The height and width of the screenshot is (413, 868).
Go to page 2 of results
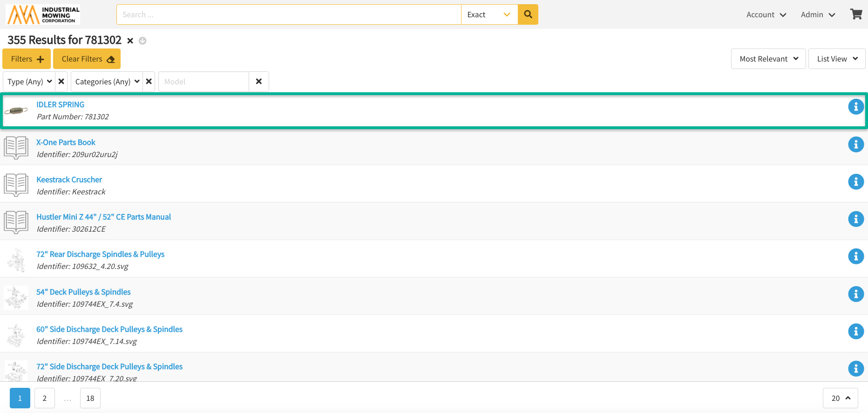click(45, 398)
